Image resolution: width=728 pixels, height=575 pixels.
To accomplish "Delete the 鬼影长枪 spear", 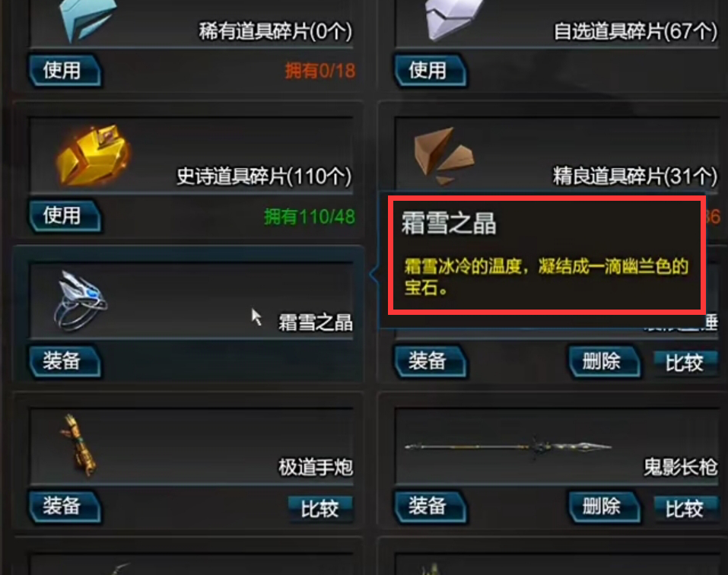I will click(605, 507).
